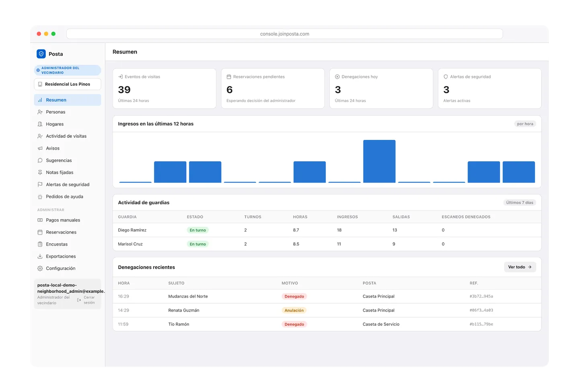The width and height of the screenshot is (579, 392).
Task: Open the Denegaciones hoy card
Action: click(x=381, y=88)
